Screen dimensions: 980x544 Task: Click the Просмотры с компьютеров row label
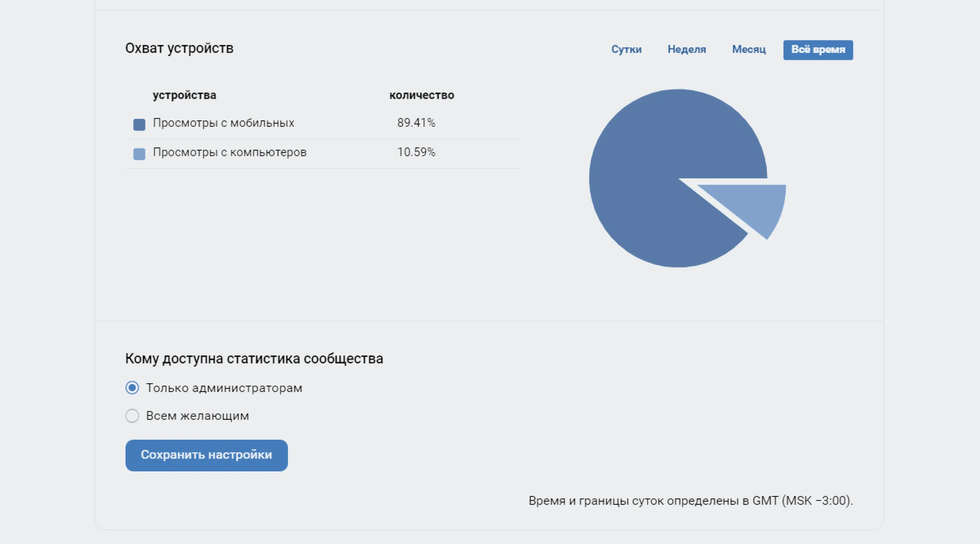229,152
